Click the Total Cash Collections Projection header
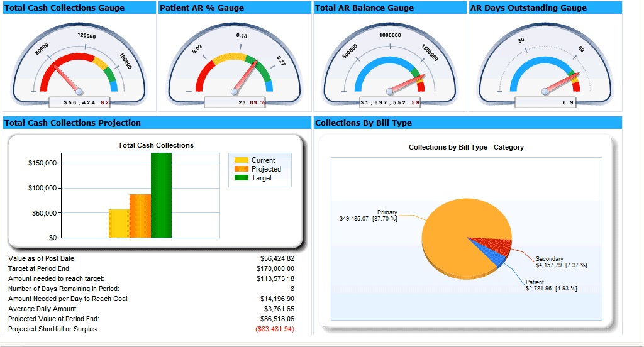The width and height of the screenshot is (644, 347). pos(72,123)
